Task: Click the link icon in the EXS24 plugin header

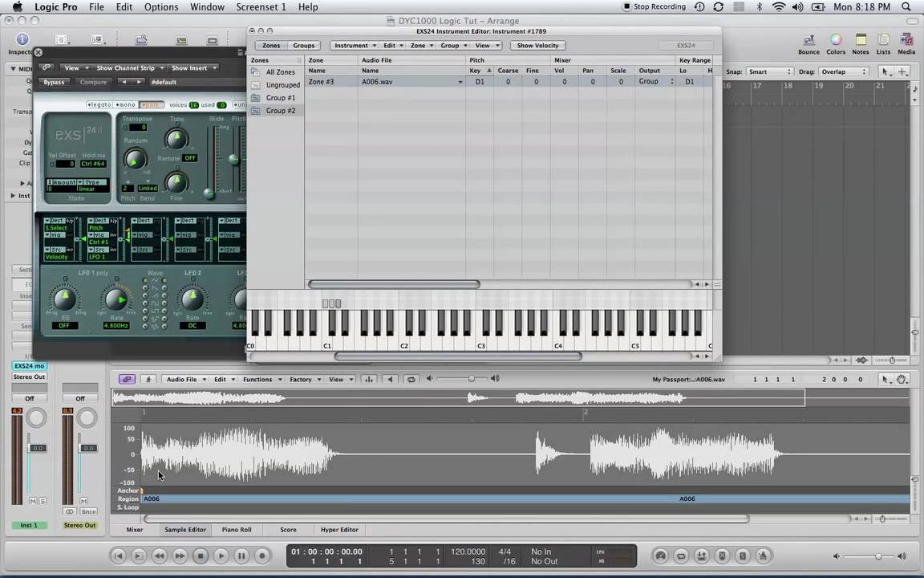Action: coord(46,67)
